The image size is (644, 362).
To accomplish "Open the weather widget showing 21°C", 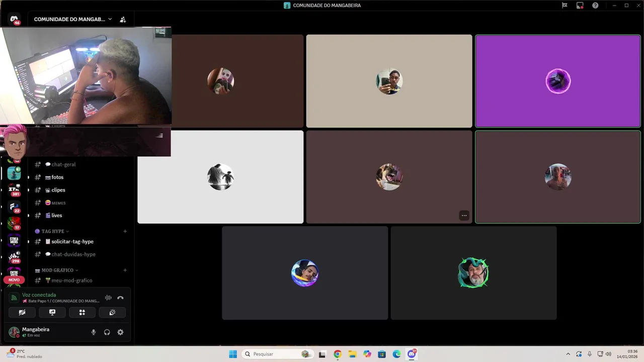I will tap(24, 354).
